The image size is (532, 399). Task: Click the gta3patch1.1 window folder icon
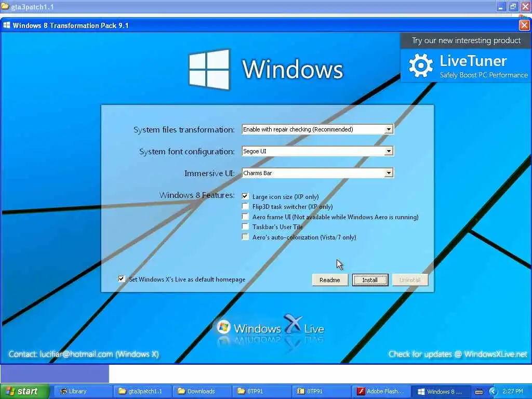pyautogui.click(x=5, y=6)
